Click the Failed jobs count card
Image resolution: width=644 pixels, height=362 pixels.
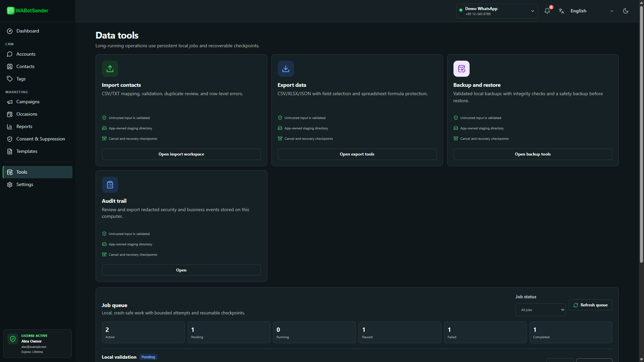(x=485, y=333)
